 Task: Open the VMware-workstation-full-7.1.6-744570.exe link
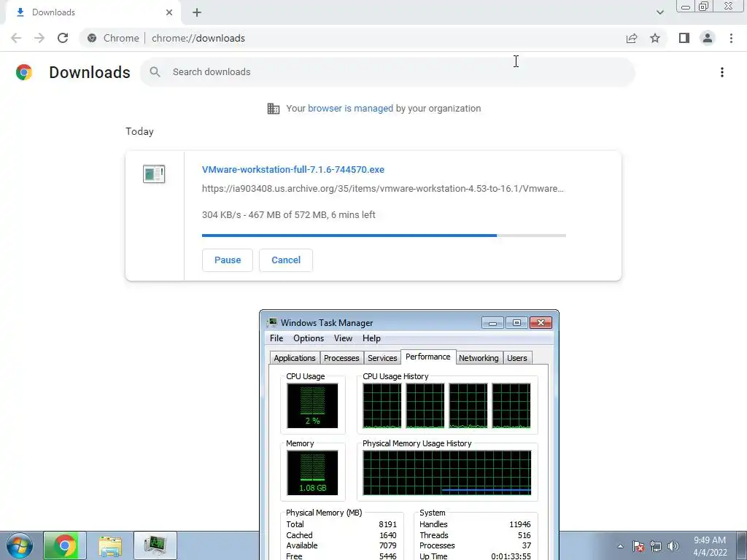[293, 169]
